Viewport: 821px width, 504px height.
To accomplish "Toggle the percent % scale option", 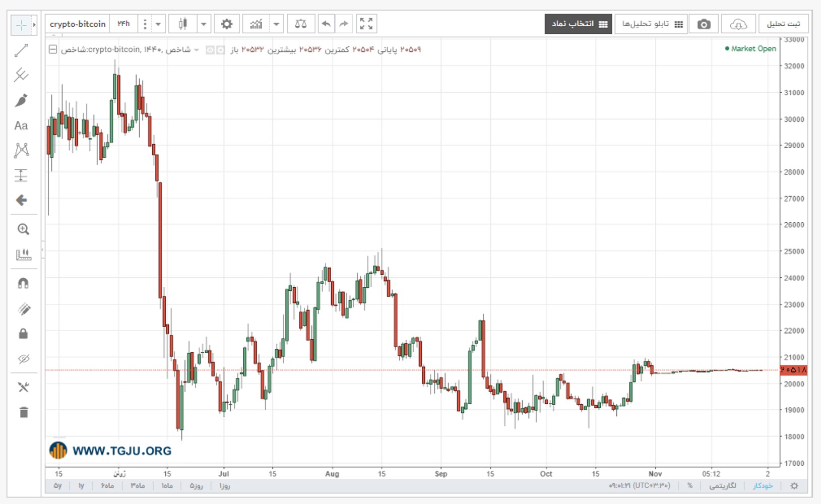I will tap(690, 486).
